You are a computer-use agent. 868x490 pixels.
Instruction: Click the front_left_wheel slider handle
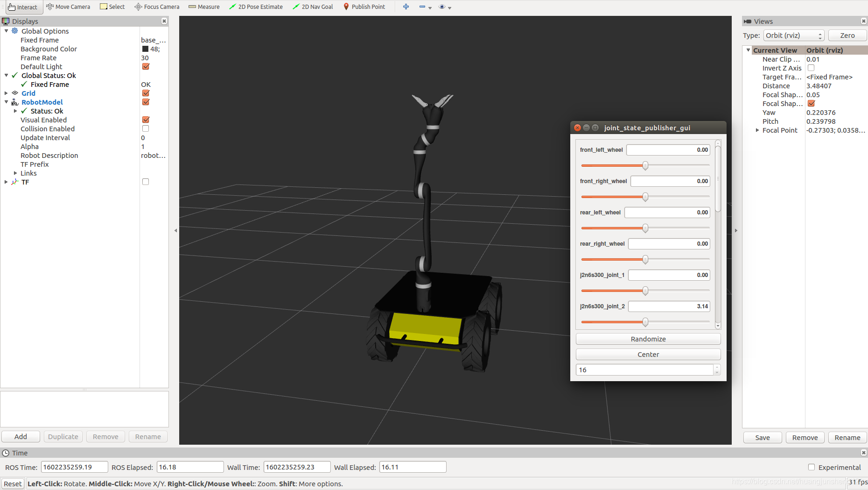[645, 165]
